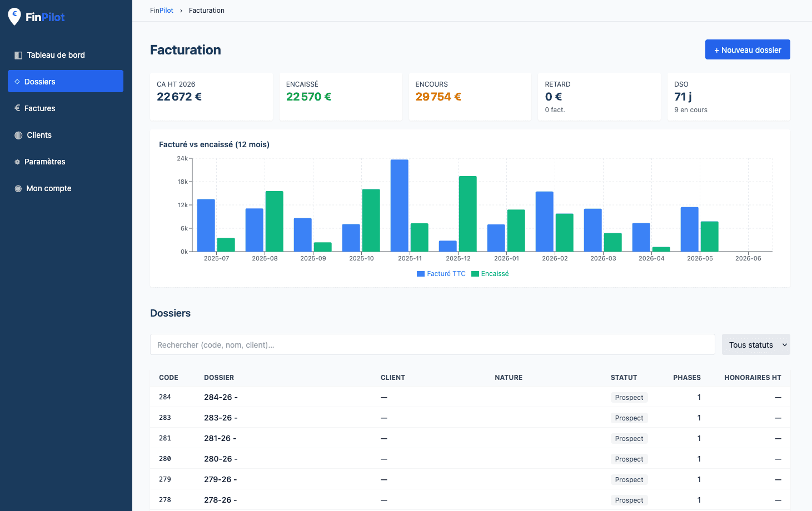Click the Encaissé legend label
The image size is (812, 511).
[495, 274]
